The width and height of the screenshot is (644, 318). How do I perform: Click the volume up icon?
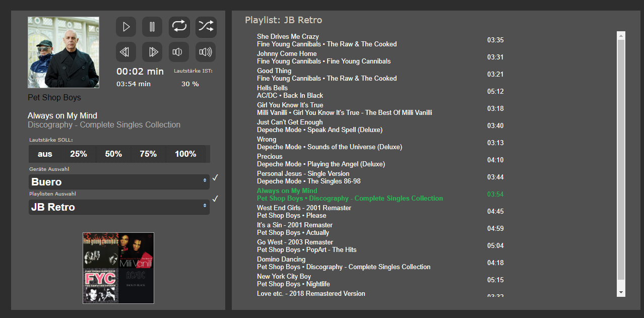point(206,52)
